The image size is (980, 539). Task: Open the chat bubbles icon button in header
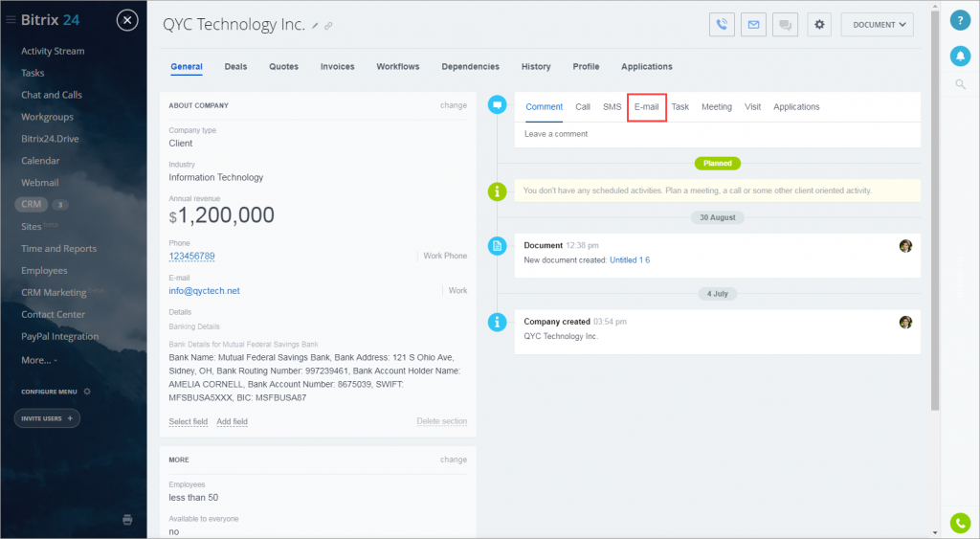pos(785,25)
